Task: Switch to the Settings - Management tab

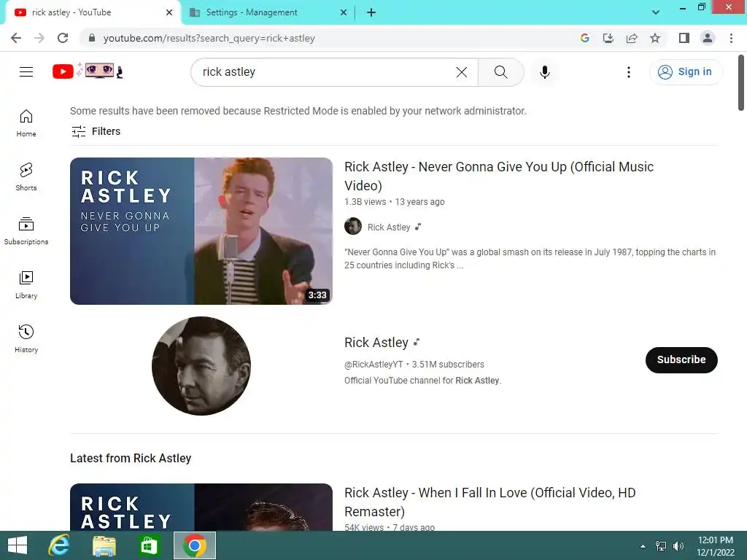Action: click(268, 12)
